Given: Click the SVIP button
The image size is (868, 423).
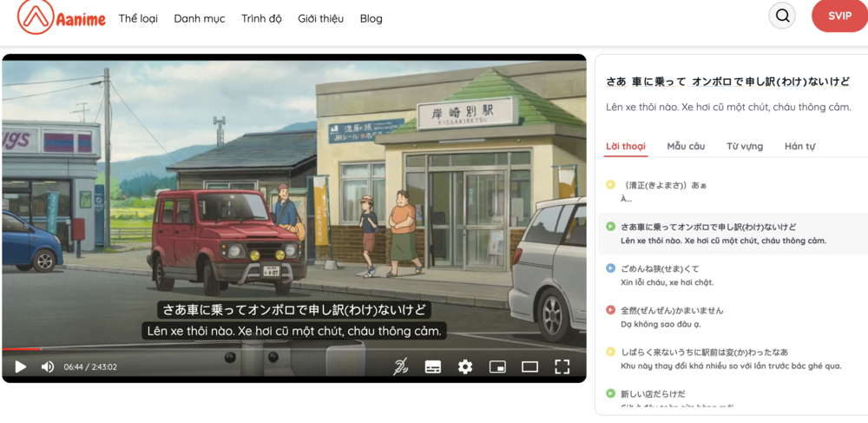Looking at the screenshot, I should click(x=839, y=16).
